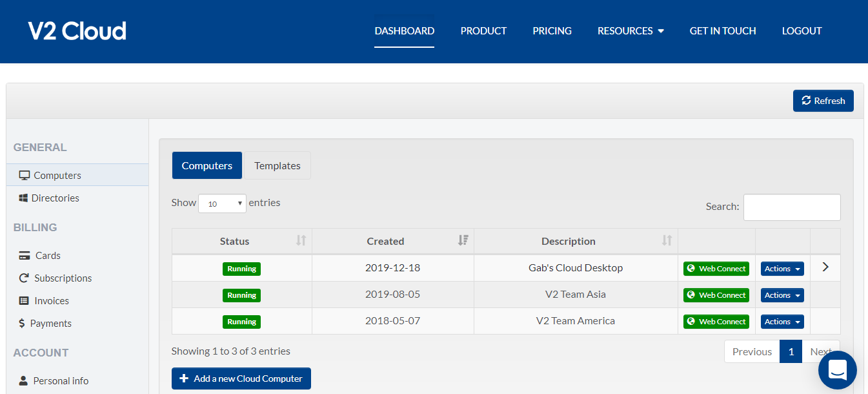Change the Show entries page size dropdown
The image size is (868, 394).
click(222, 203)
